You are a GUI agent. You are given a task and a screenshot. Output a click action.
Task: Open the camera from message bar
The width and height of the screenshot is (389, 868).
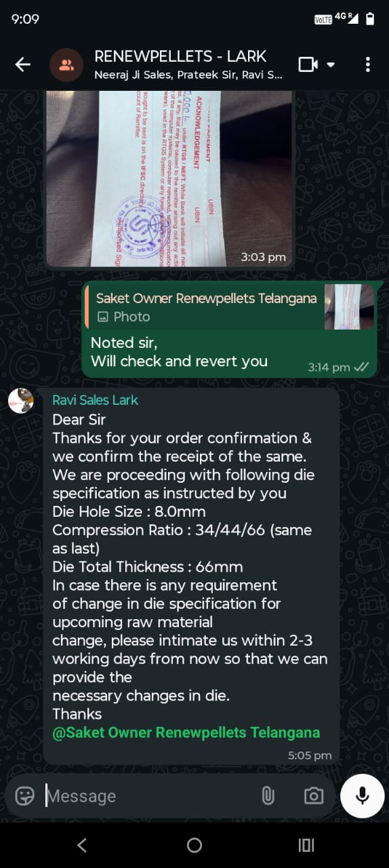pos(313,795)
